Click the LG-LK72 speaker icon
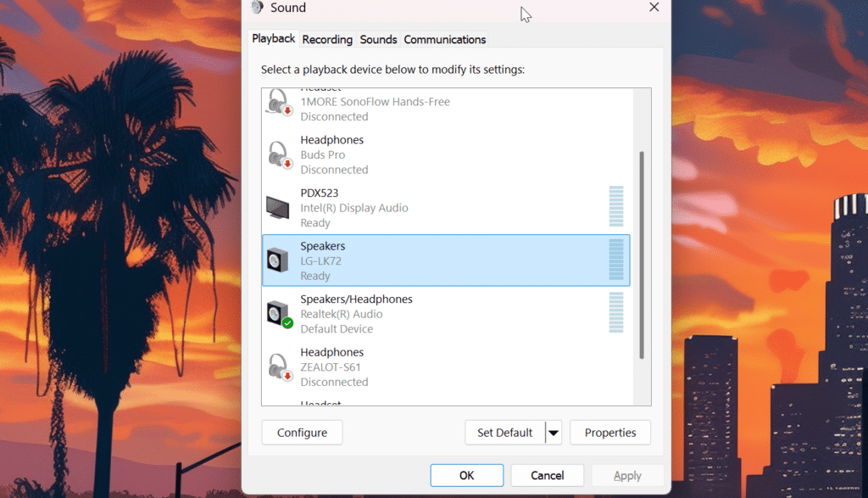 pos(277,260)
